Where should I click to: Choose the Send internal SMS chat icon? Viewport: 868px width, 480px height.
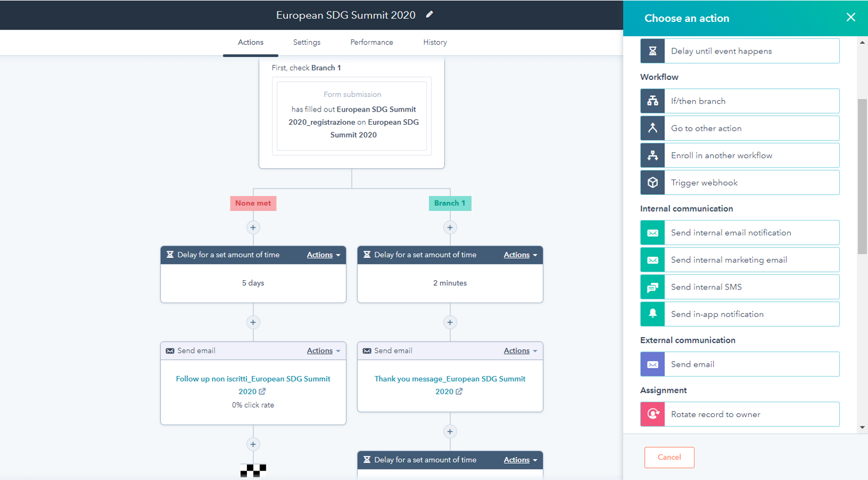pos(652,287)
